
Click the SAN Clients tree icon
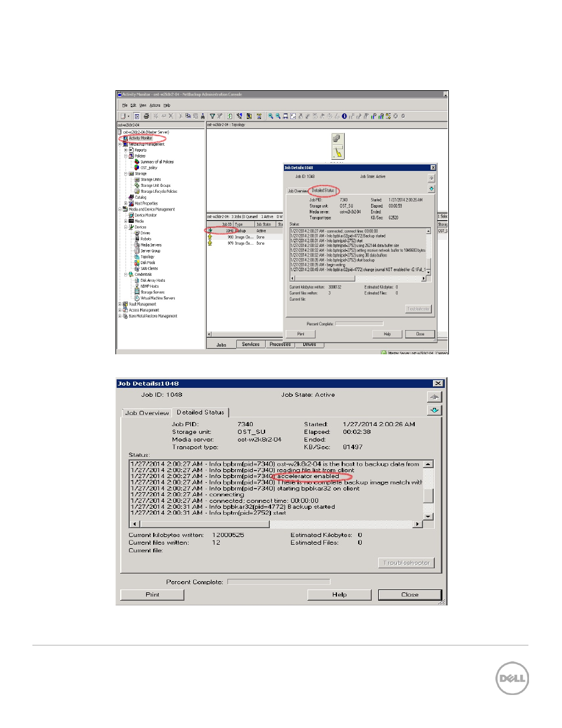point(137,268)
